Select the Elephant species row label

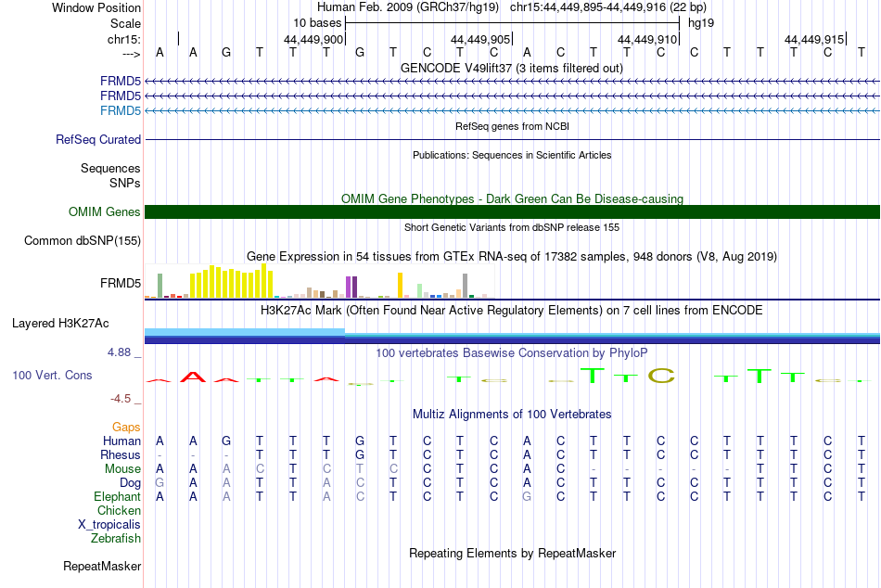pos(118,496)
